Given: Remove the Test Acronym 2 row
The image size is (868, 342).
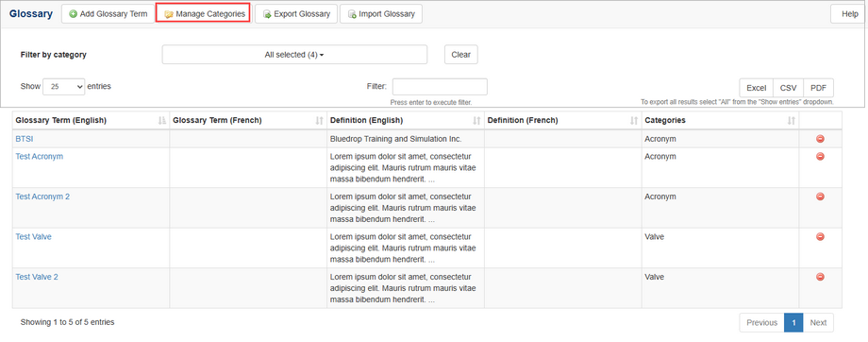Looking at the screenshot, I should point(821,197).
